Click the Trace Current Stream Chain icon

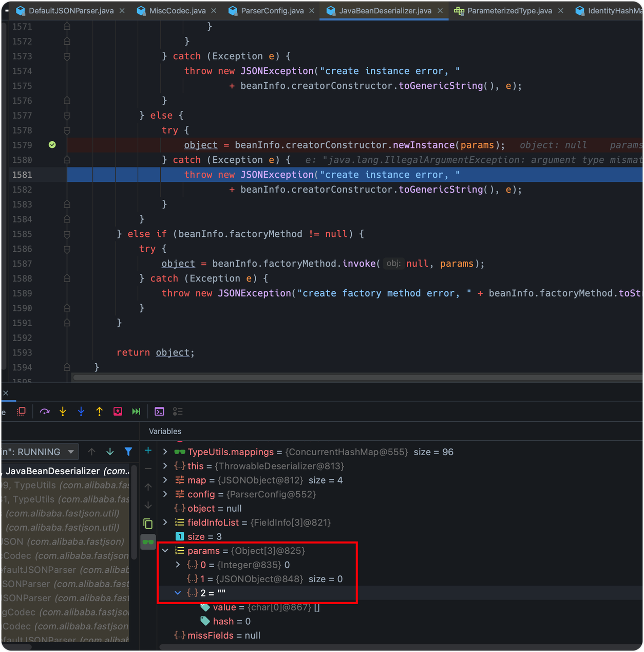[178, 412]
